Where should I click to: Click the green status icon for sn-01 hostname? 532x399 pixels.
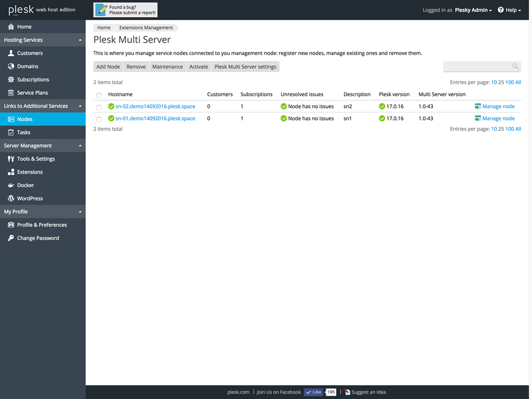coord(111,118)
